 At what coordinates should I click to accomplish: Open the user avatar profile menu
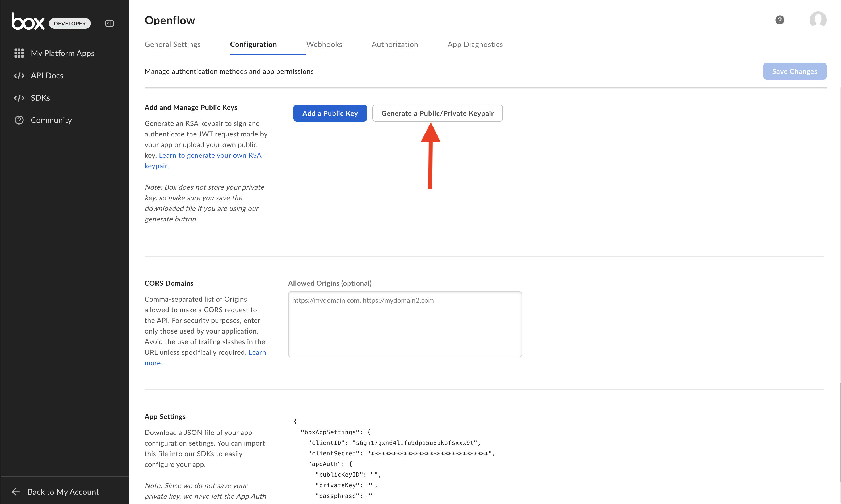(x=818, y=20)
